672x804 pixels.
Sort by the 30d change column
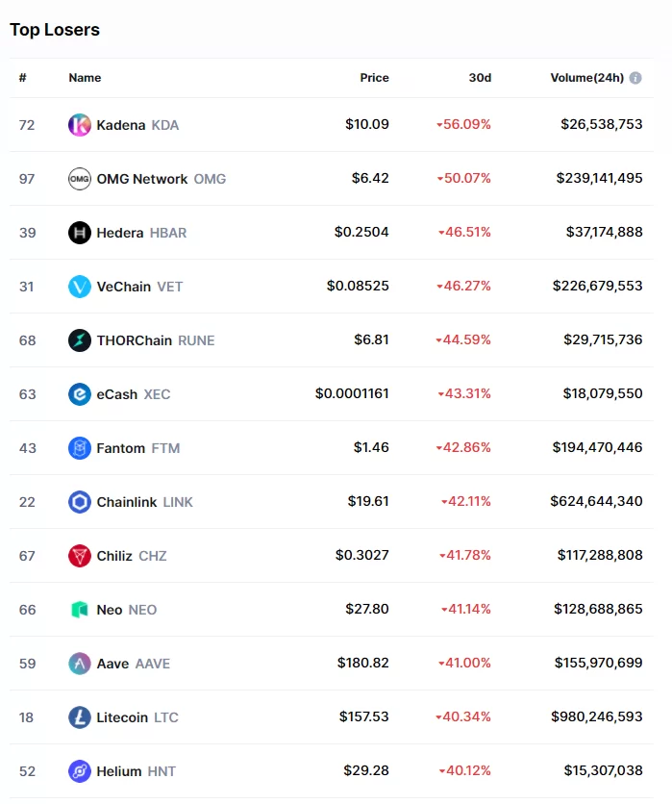[480, 78]
